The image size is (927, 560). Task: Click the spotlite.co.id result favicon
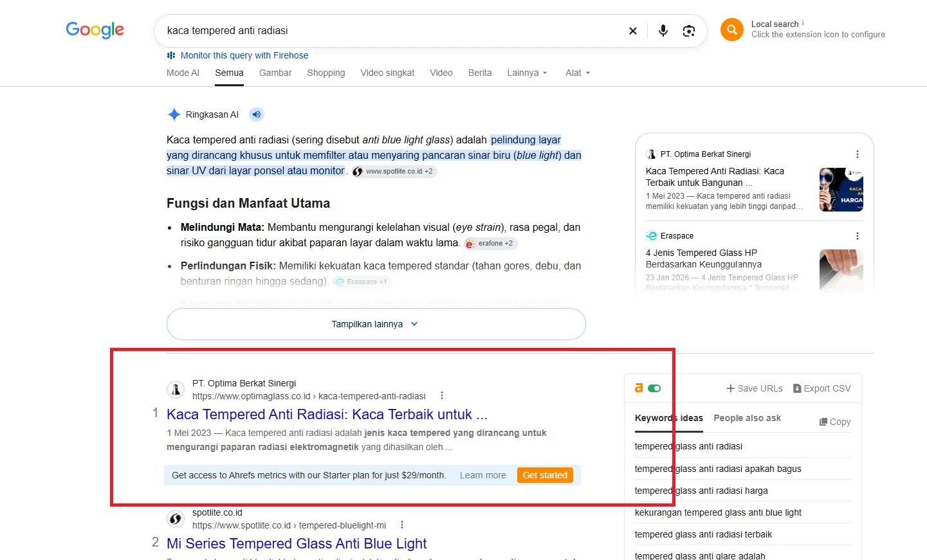[176, 519]
